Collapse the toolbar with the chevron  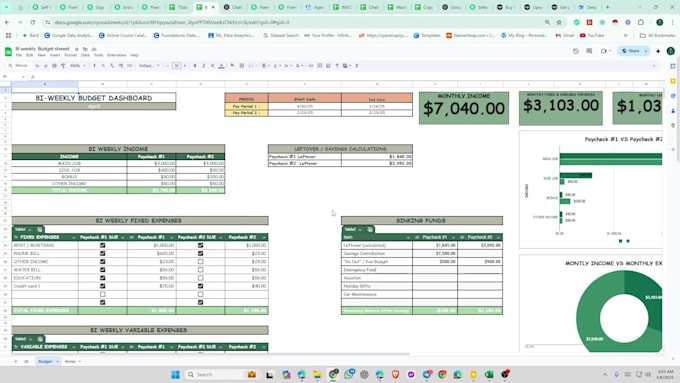tap(654, 66)
